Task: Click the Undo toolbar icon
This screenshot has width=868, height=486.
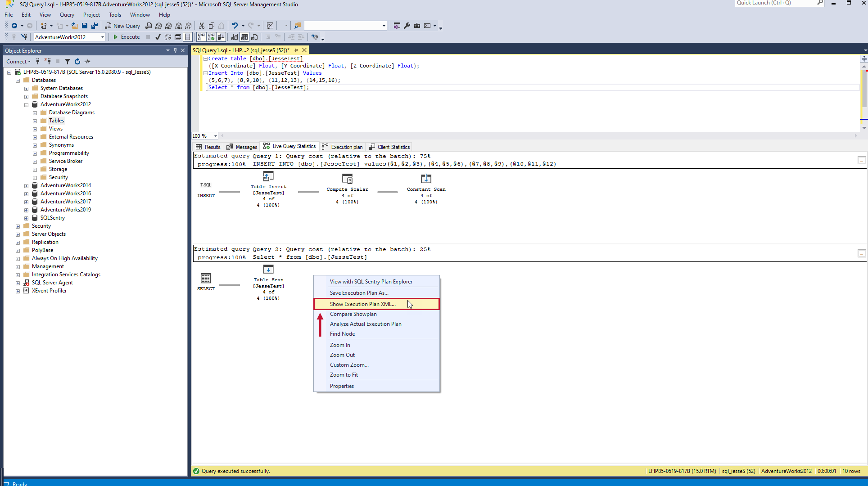Action: coord(235,25)
